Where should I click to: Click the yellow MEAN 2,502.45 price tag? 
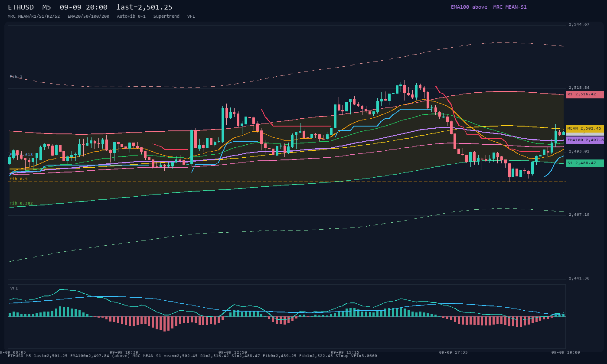coord(585,129)
